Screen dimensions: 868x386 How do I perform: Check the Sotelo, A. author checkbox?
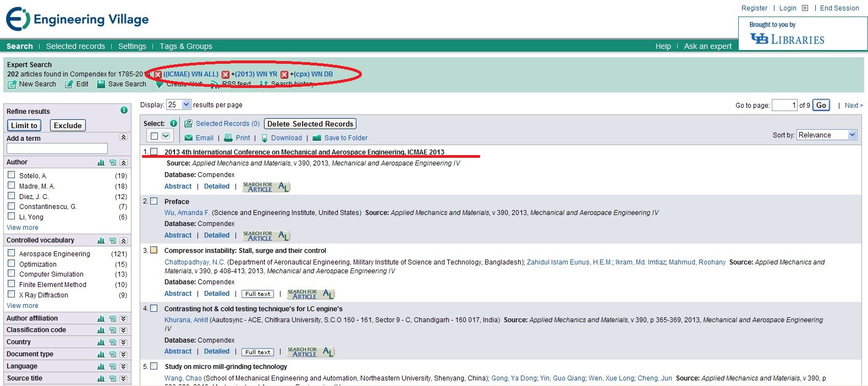[11, 175]
